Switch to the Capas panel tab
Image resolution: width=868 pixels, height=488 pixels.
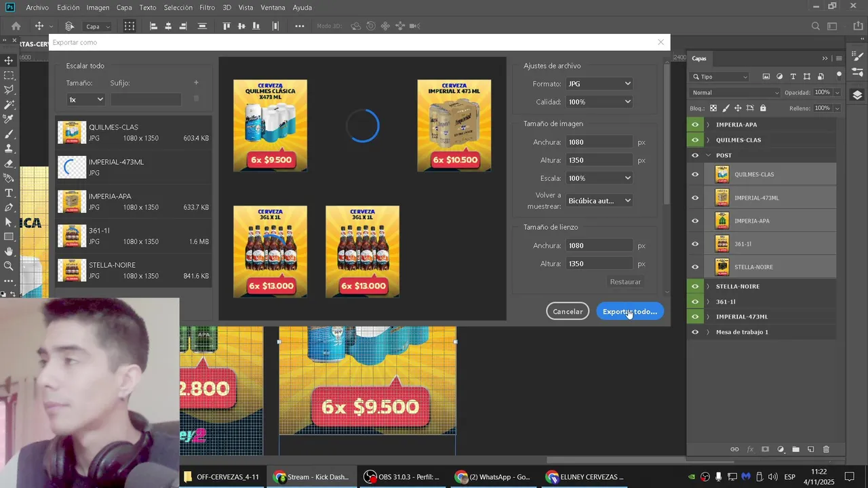pos(699,58)
